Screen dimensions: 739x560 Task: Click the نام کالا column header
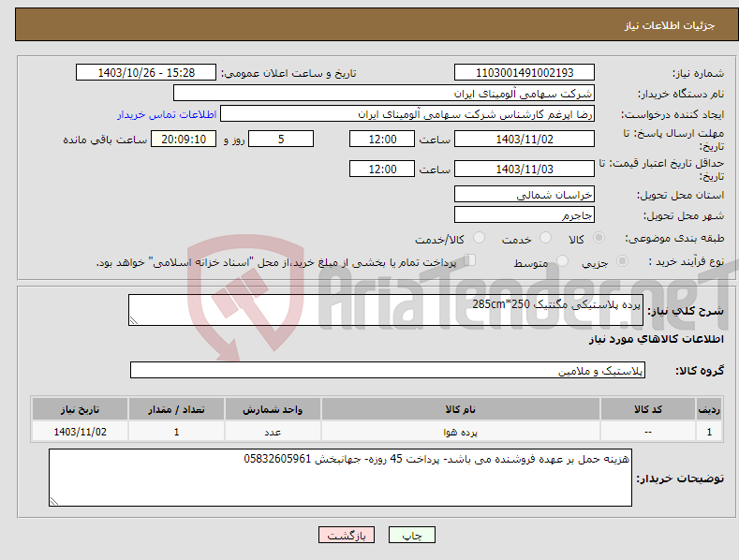click(x=461, y=409)
